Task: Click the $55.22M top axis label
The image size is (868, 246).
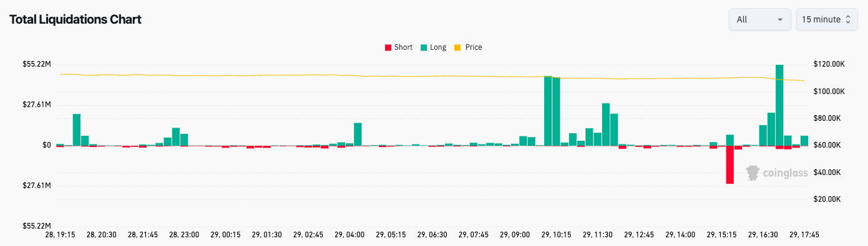Action: [x=37, y=64]
